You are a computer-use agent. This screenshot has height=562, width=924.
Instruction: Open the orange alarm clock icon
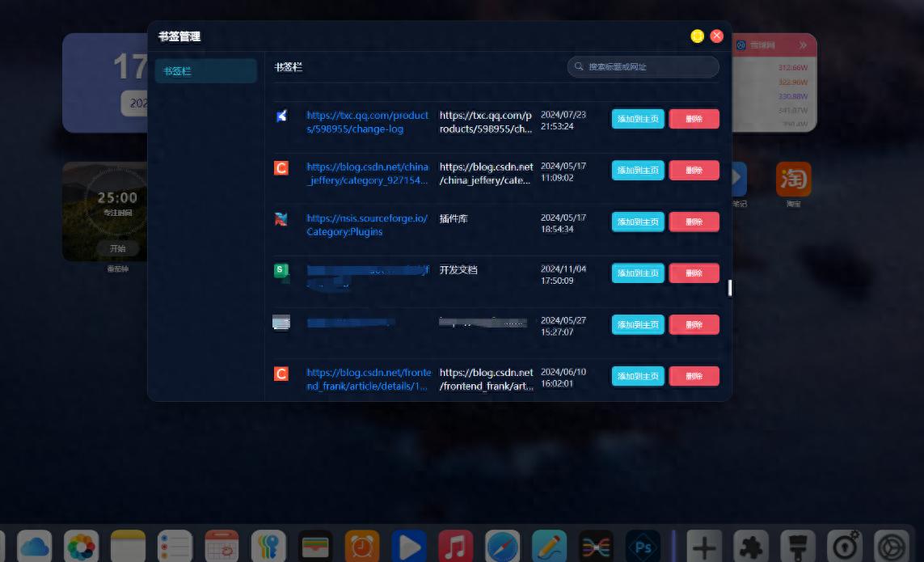pos(362,546)
